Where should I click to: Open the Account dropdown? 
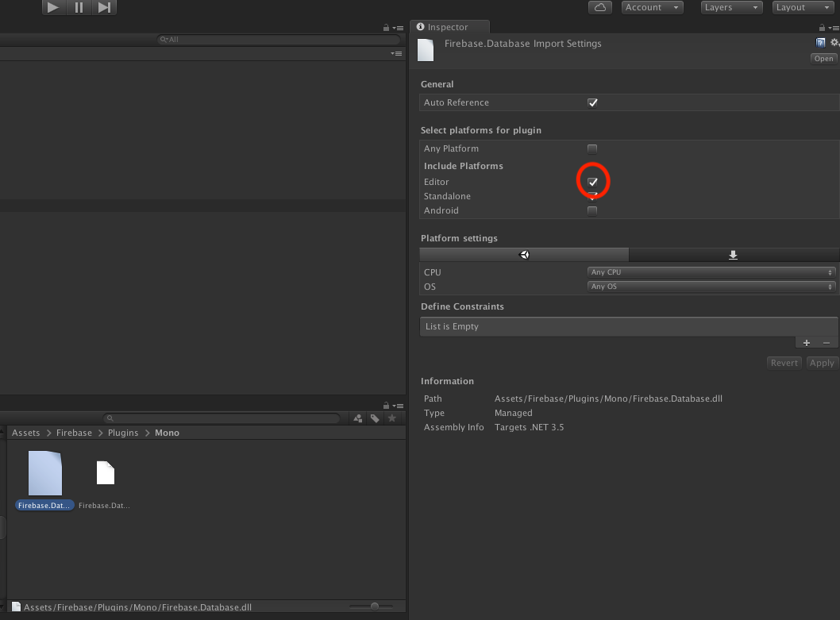652,7
